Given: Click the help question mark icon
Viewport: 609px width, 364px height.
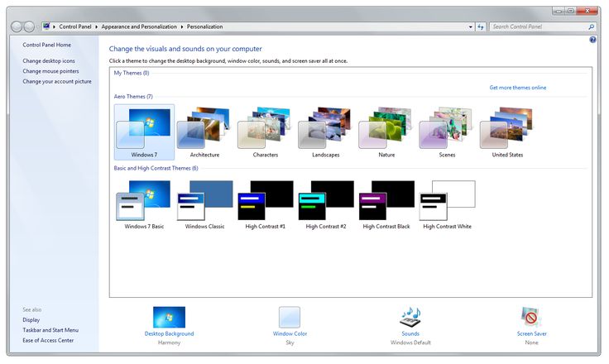Looking at the screenshot, I should (592, 40).
